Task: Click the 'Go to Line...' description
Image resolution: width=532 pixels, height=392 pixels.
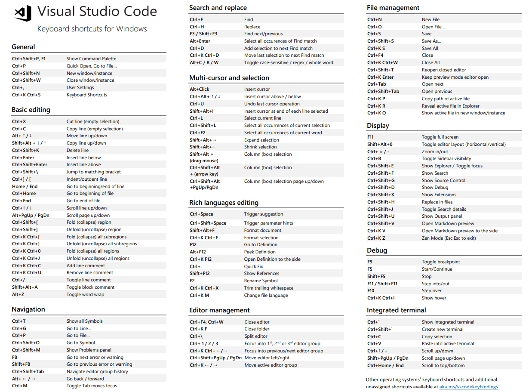Action: 79,328
